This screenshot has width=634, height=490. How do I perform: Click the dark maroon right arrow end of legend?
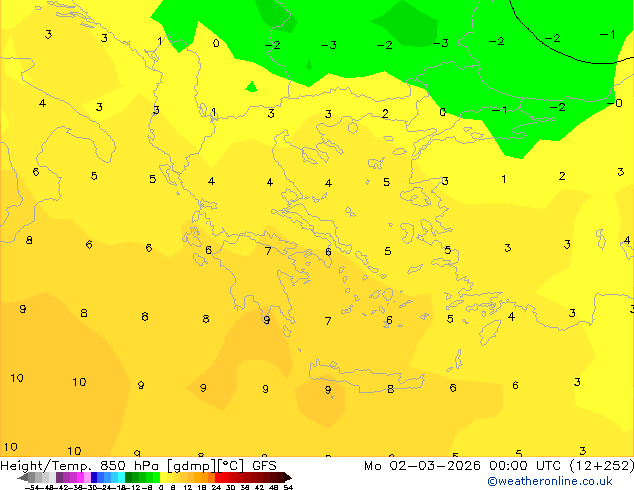point(288,478)
